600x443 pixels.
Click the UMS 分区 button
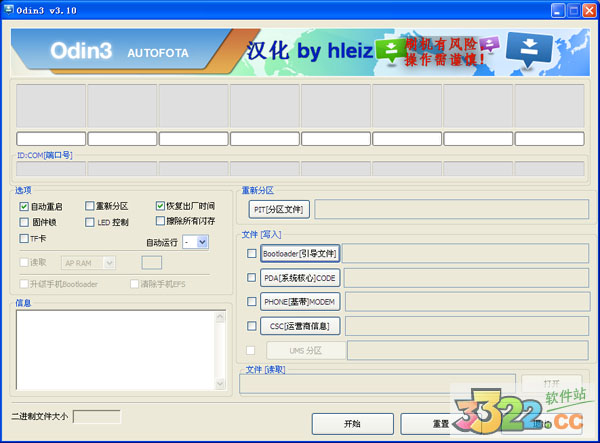pyautogui.click(x=306, y=350)
